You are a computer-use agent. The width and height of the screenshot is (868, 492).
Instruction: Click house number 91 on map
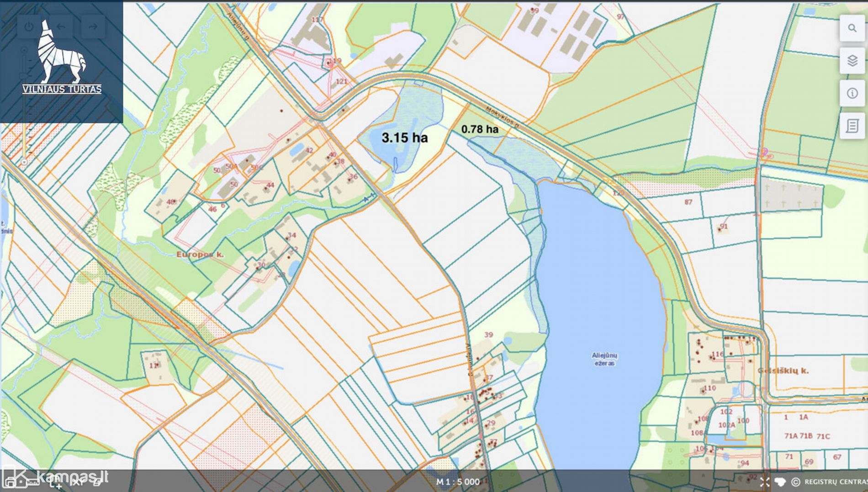click(724, 227)
